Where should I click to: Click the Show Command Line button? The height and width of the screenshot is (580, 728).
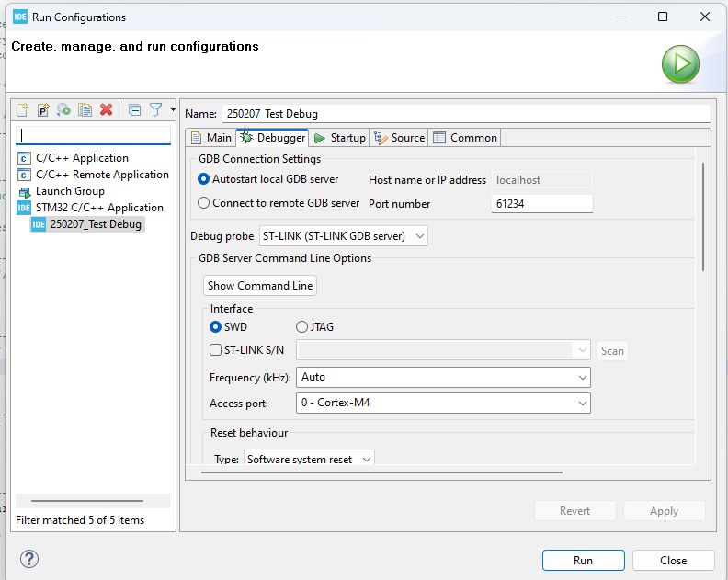point(260,286)
